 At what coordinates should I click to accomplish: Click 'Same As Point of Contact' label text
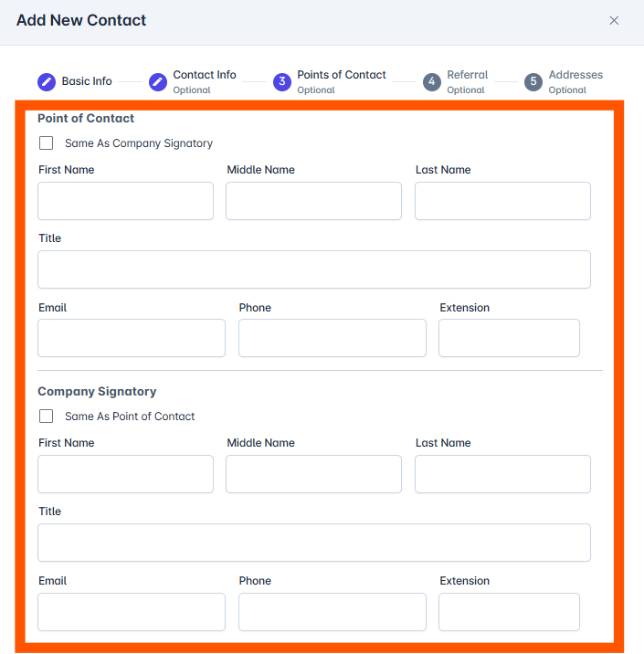[130, 417]
